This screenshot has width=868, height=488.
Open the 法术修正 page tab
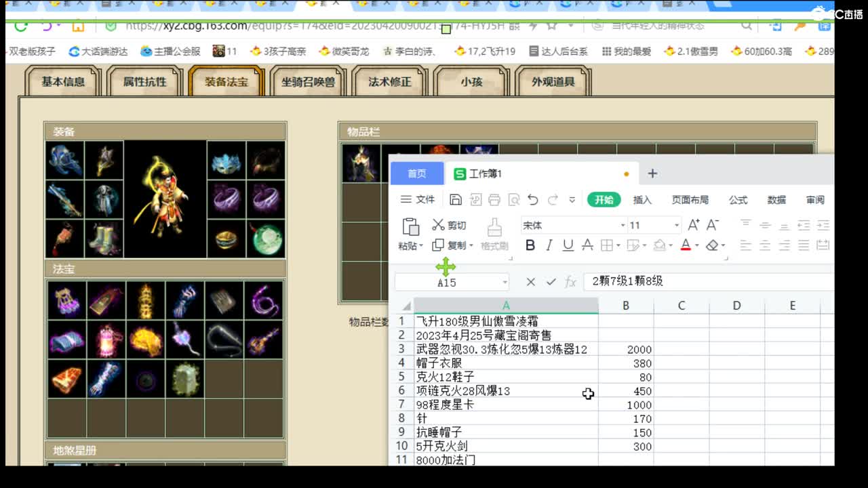coord(390,81)
